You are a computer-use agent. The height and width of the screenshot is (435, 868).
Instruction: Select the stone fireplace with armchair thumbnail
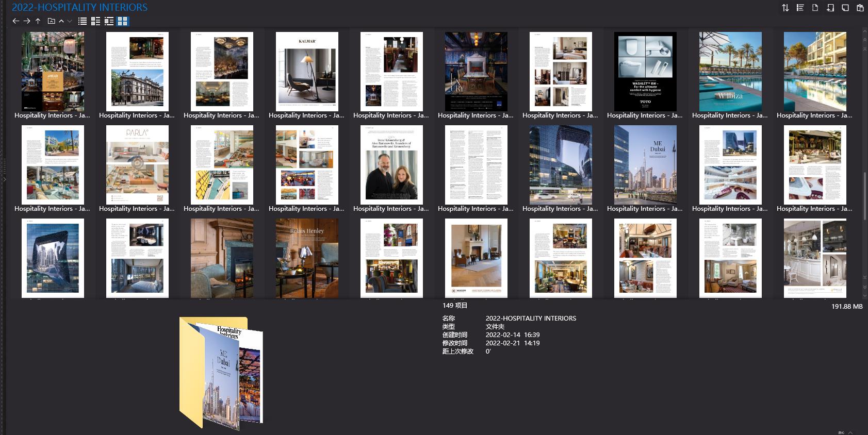pos(222,258)
